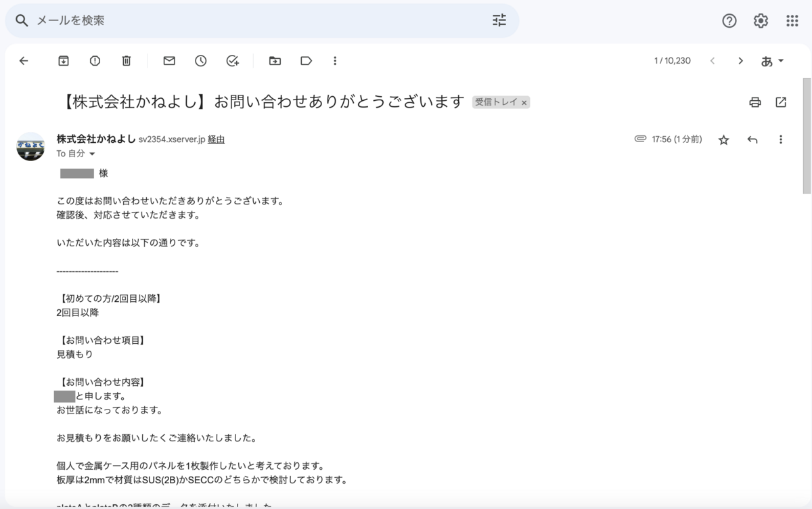This screenshot has height=509, width=812.
Task: Open message more options menu
Action: tap(781, 139)
